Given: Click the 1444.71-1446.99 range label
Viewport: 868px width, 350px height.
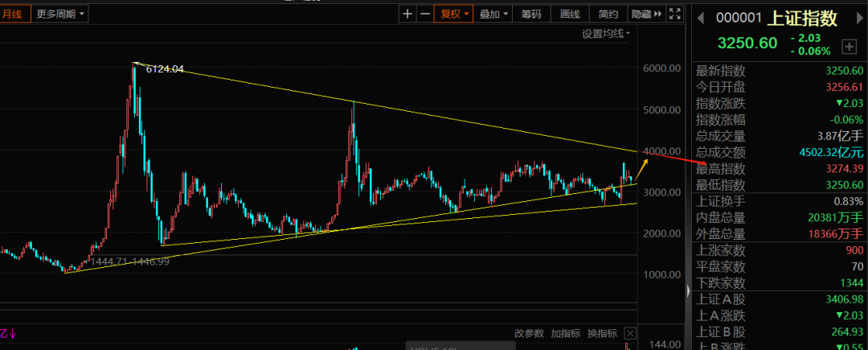Looking at the screenshot, I should (x=130, y=261).
